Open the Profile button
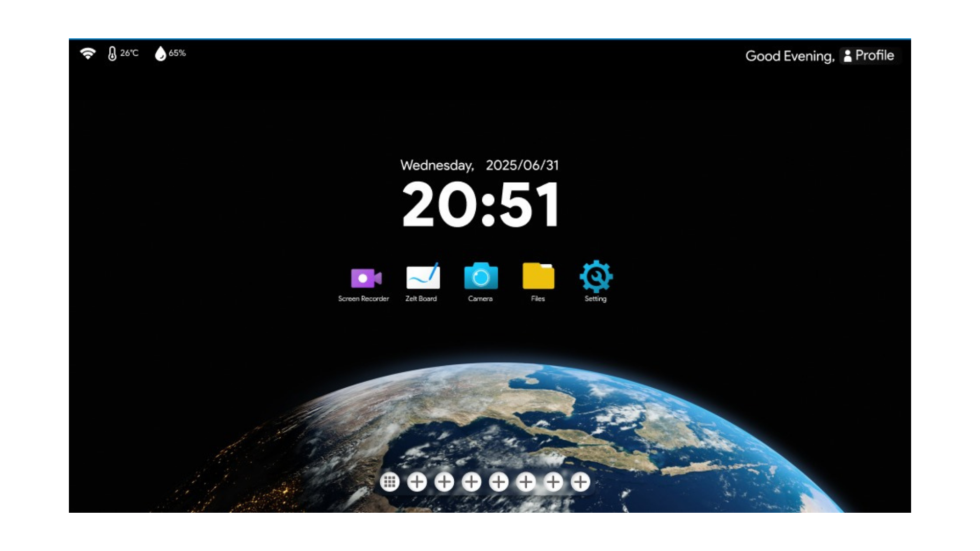The height and width of the screenshot is (551, 980). coord(869,56)
